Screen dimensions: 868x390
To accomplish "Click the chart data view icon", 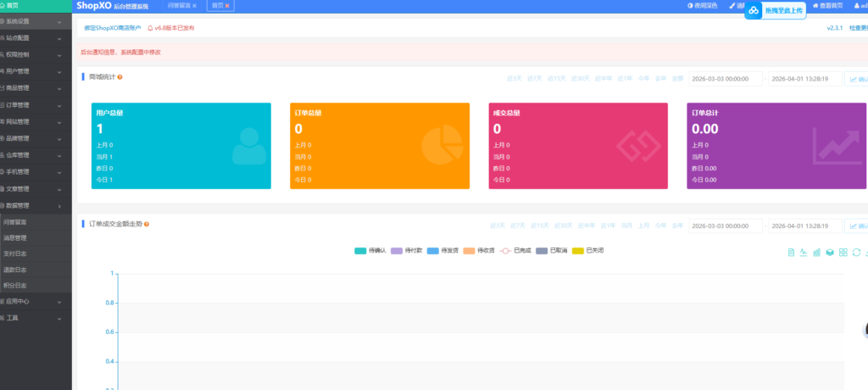I will [x=791, y=252].
